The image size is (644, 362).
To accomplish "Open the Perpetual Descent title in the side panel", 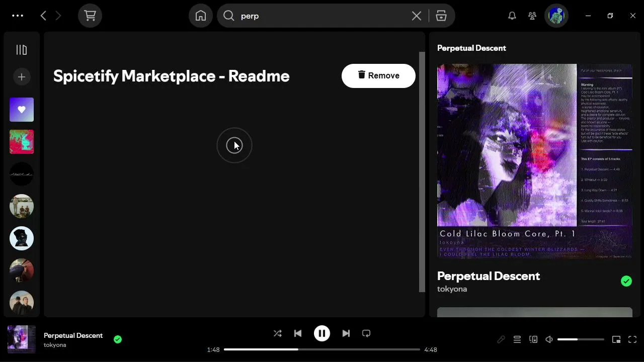I will tap(489, 276).
